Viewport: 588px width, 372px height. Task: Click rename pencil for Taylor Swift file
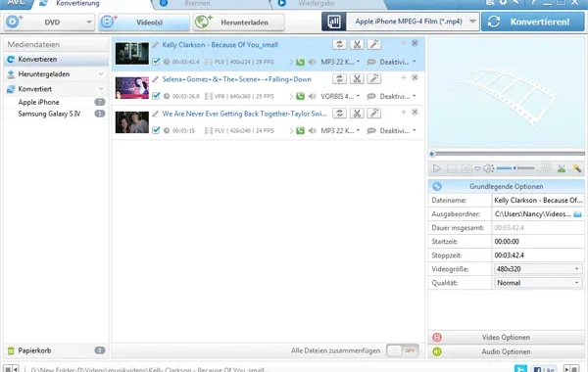[x=155, y=114]
